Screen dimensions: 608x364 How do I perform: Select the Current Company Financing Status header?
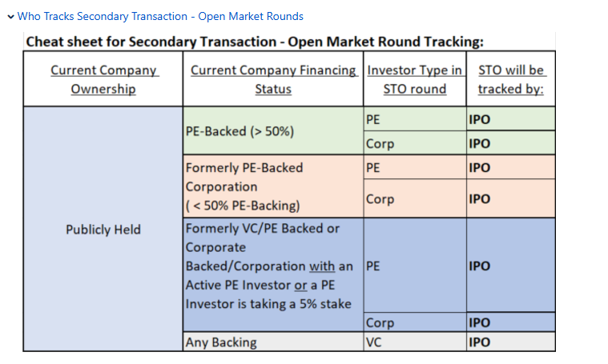coord(273,79)
